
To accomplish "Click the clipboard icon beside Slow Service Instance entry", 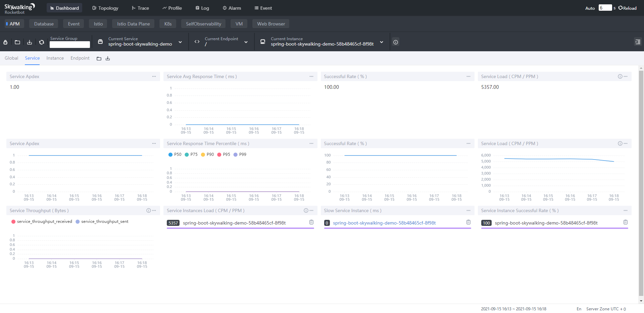I will pyautogui.click(x=468, y=222).
